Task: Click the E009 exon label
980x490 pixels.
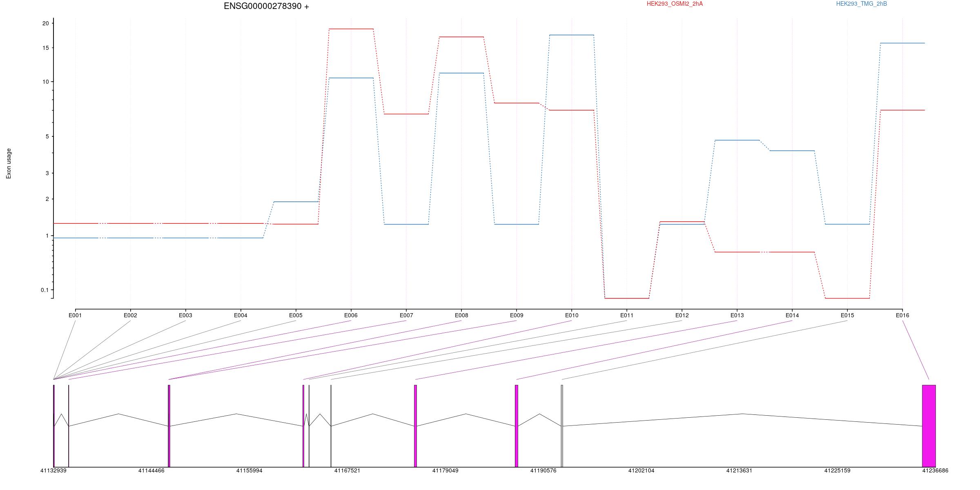Action: [x=517, y=315]
